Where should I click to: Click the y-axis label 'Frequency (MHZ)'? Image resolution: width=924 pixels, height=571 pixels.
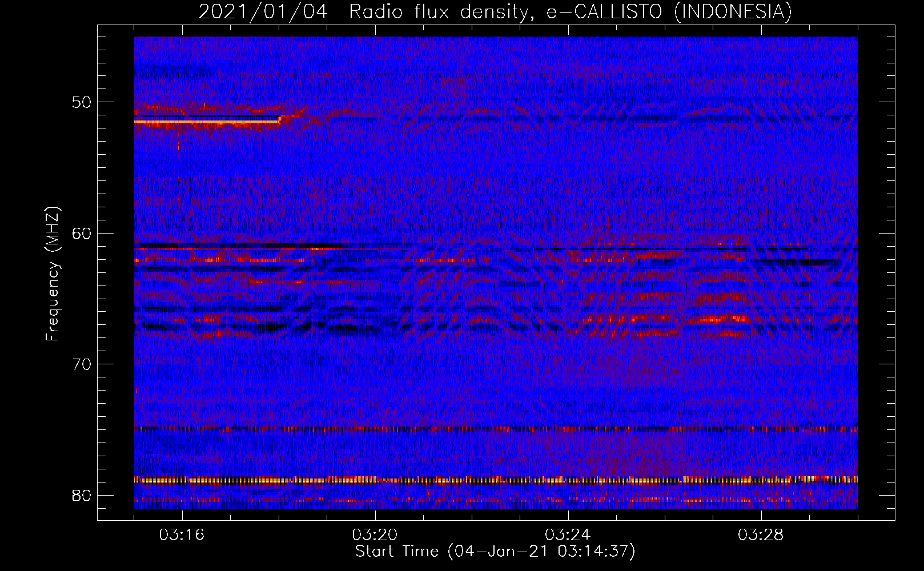(x=53, y=274)
